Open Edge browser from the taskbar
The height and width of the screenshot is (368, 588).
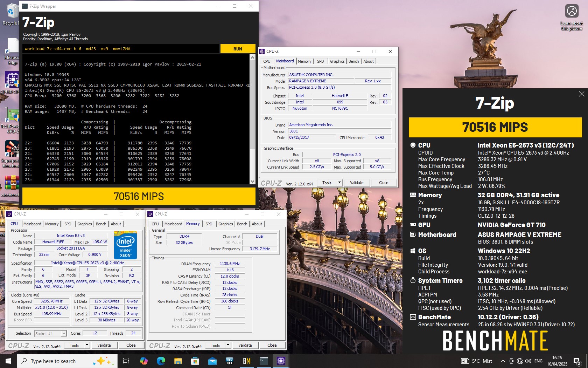[x=161, y=361]
